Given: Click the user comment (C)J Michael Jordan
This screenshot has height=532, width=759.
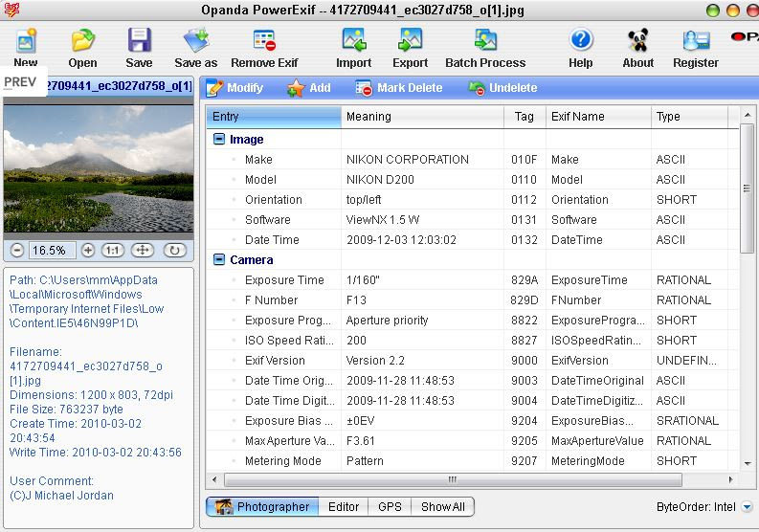Looking at the screenshot, I should tap(61, 496).
